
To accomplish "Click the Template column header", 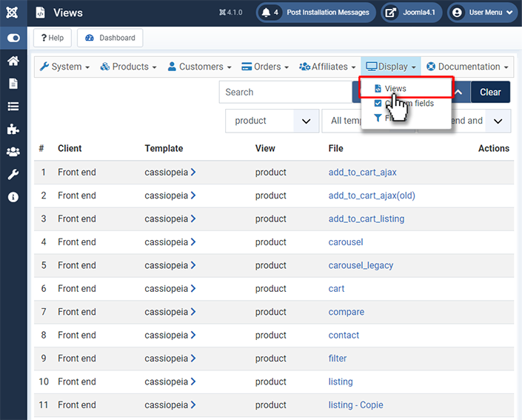I will pyautogui.click(x=164, y=149).
